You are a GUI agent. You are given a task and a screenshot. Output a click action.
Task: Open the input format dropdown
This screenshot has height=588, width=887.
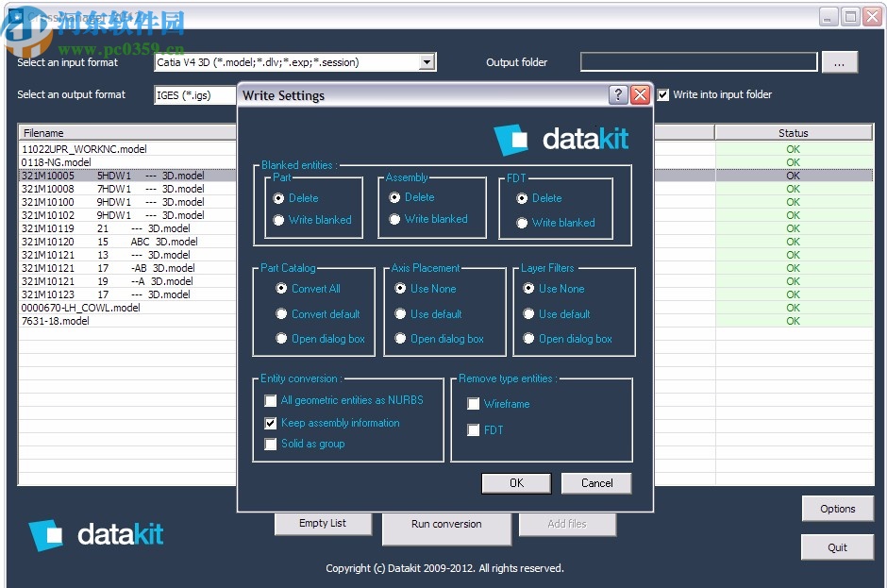pyautogui.click(x=427, y=61)
